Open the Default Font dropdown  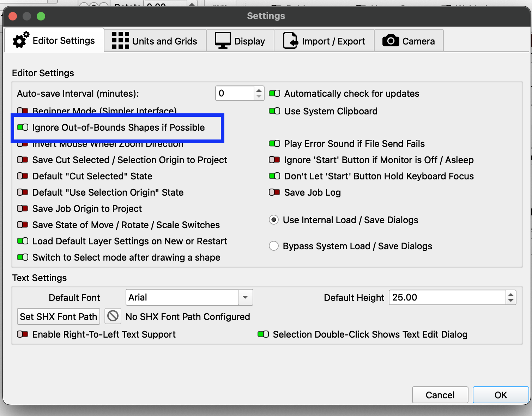pos(245,297)
